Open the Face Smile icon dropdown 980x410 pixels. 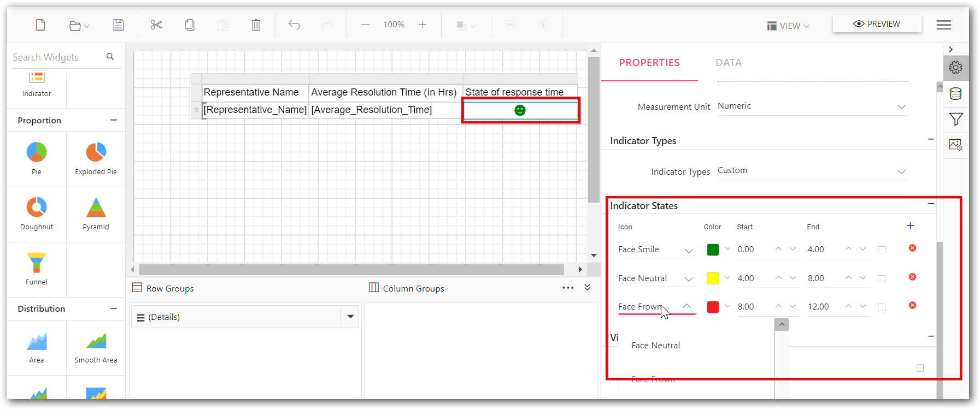point(656,249)
